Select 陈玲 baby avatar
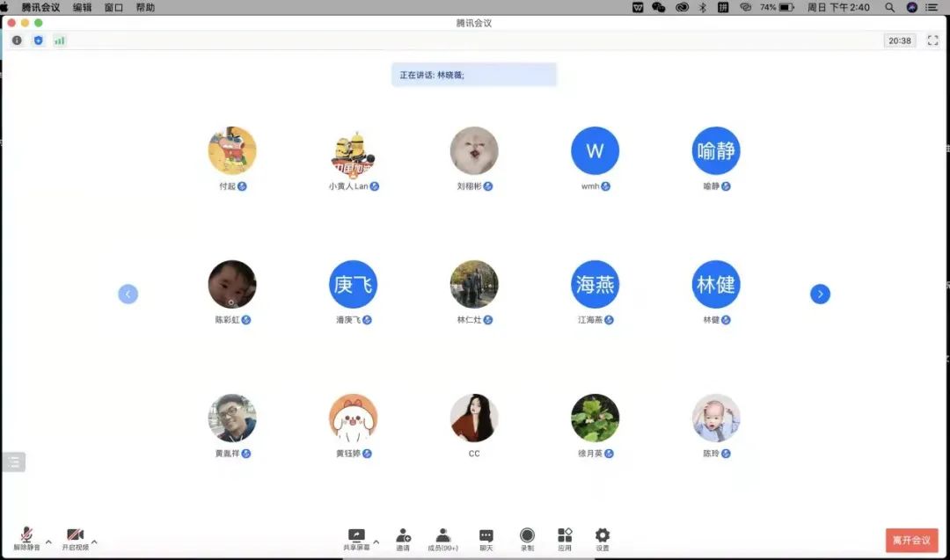 tap(716, 418)
